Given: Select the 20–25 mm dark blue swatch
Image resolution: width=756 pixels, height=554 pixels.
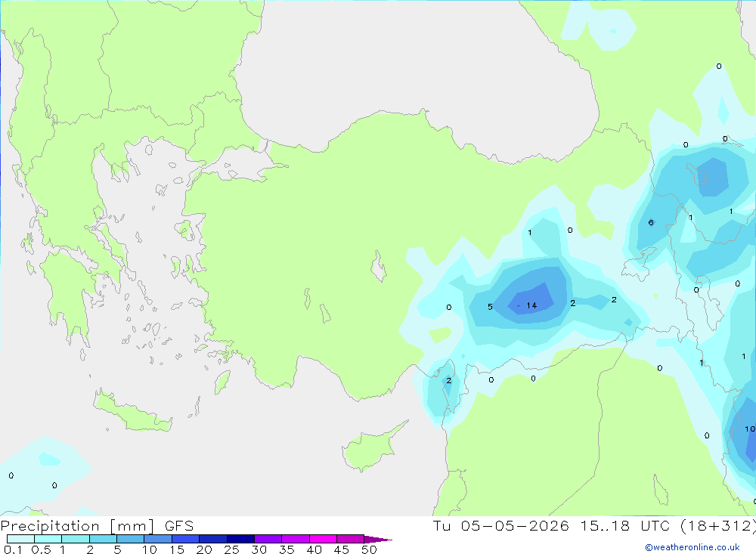Looking at the screenshot, I should (x=212, y=539).
